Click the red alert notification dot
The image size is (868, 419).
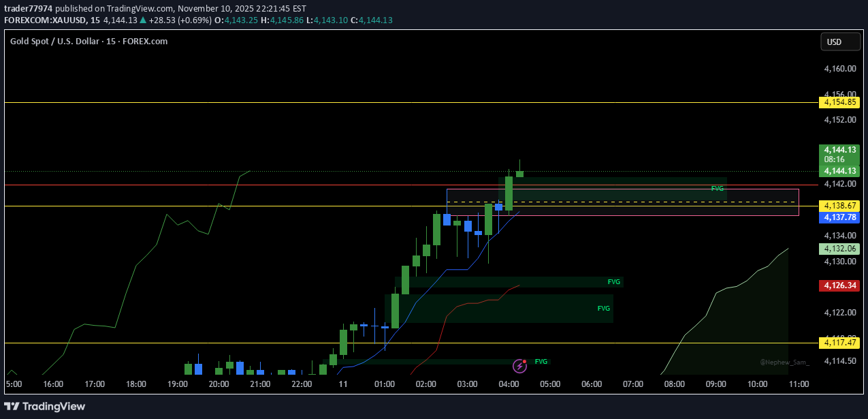click(x=524, y=360)
